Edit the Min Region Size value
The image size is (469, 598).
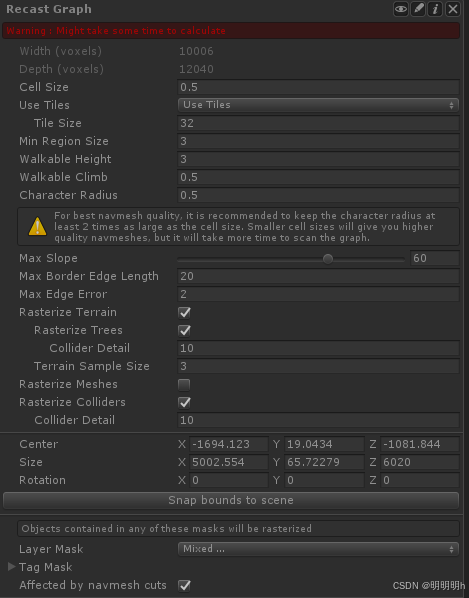(318, 141)
